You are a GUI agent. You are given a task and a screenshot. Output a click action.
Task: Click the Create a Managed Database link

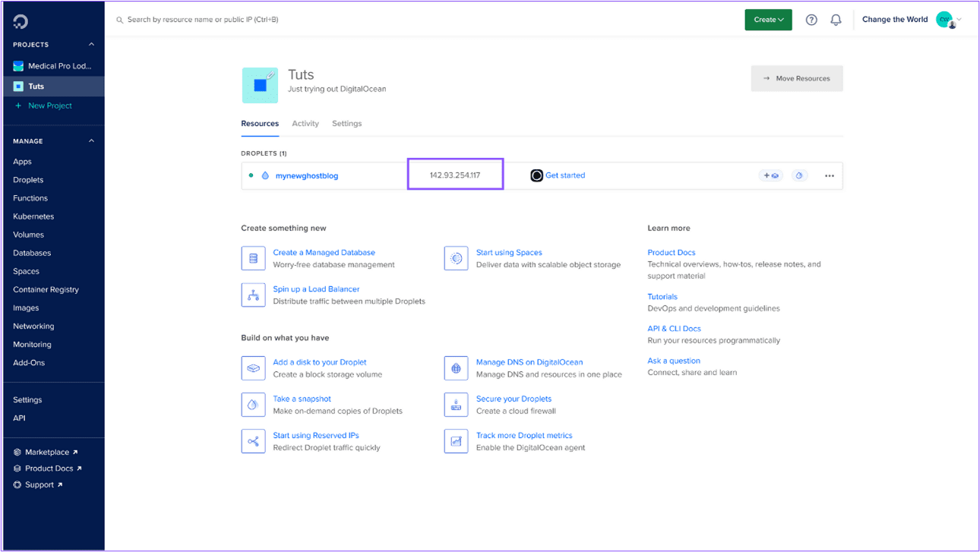[x=324, y=252]
